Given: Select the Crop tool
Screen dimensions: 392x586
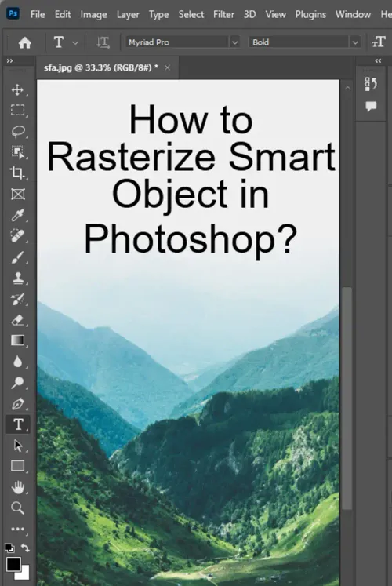Looking at the screenshot, I should (17, 173).
